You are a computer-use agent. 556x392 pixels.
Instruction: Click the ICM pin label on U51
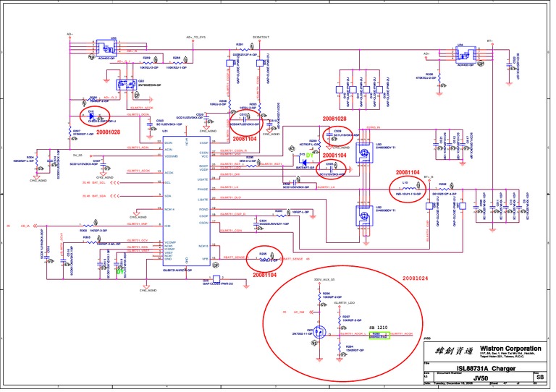click(167, 226)
